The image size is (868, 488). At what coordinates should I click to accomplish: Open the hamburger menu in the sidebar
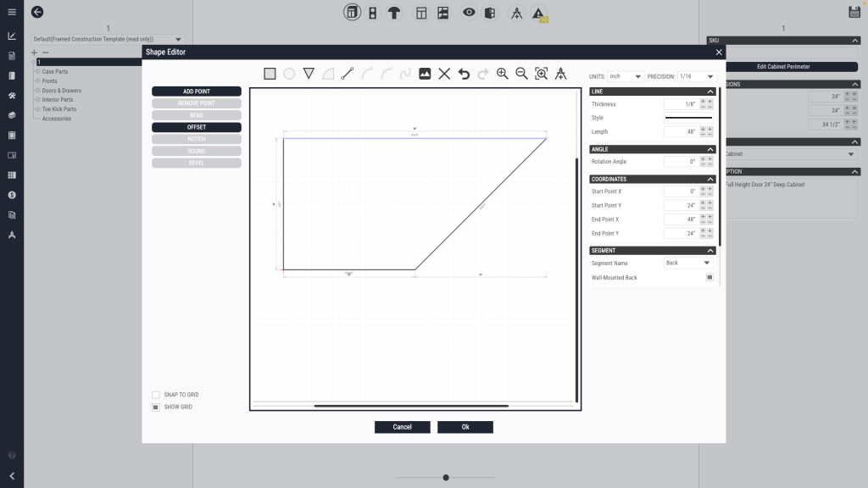tap(12, 12)
